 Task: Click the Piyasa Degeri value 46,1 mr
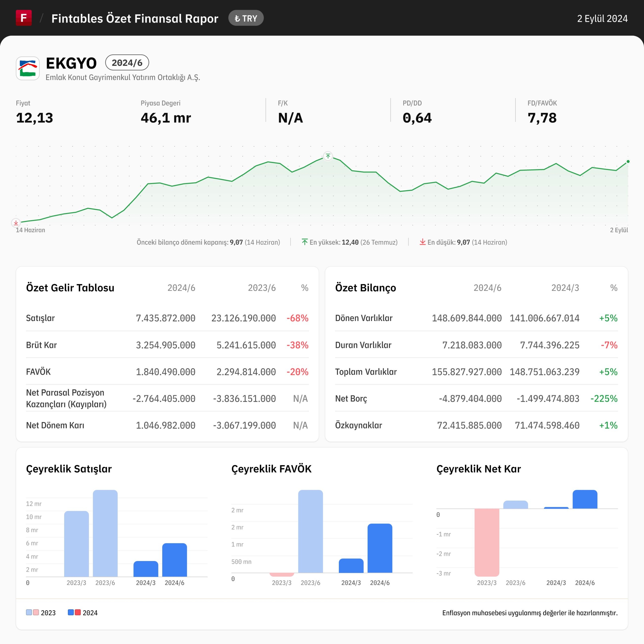coord(166,118)
